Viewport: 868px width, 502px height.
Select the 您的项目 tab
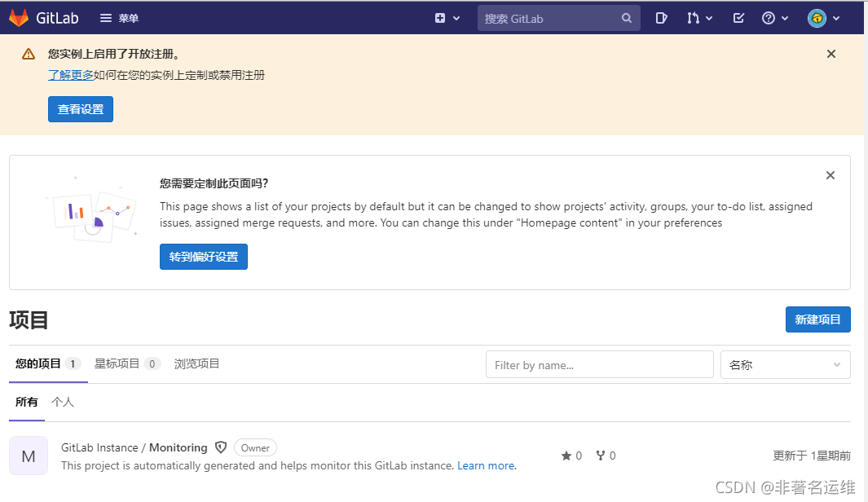pyautogui.click(x=48, y=363)
